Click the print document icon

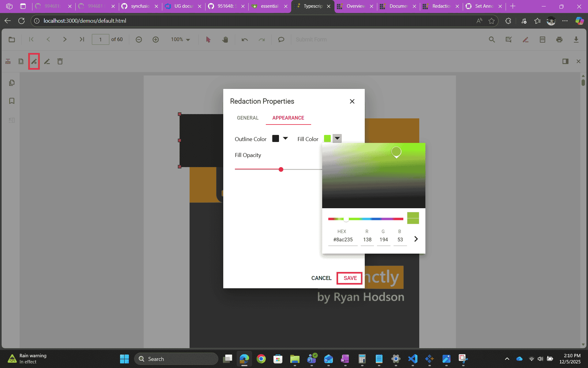(x=559, y=39)
